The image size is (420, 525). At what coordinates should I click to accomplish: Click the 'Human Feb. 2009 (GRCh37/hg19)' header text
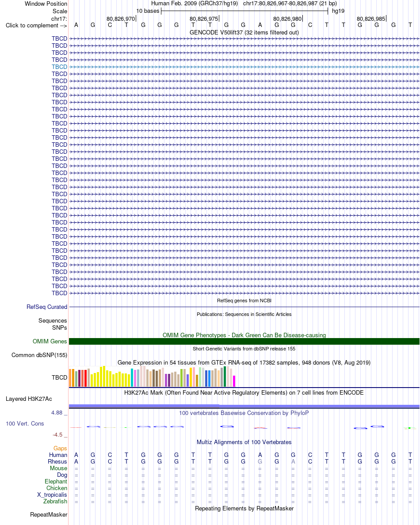195,4
